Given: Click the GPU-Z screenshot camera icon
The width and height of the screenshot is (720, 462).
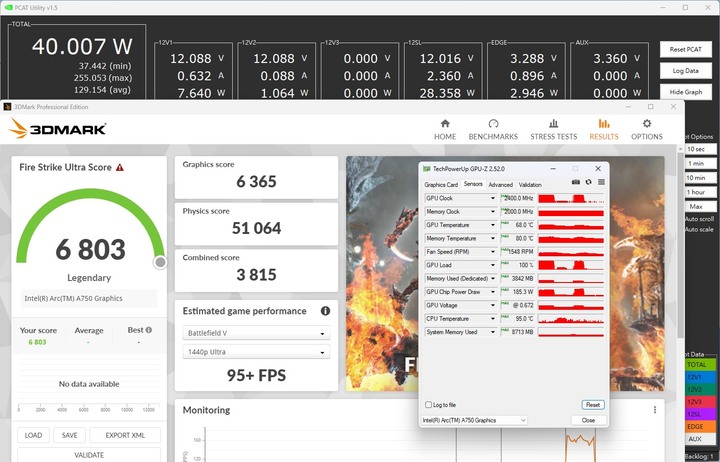Looking at the screenshot, I should click(576, 182).
